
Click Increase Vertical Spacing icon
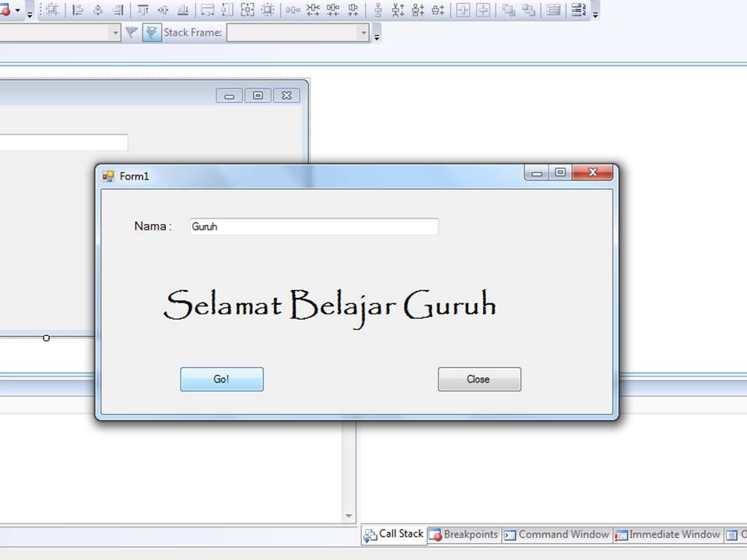(398, 9)
